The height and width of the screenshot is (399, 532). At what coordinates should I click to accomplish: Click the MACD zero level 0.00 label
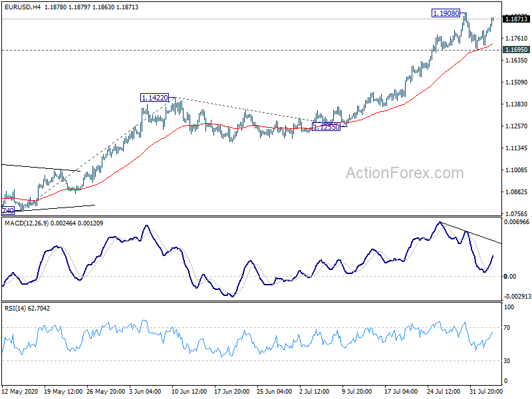(x=510, y=277)
